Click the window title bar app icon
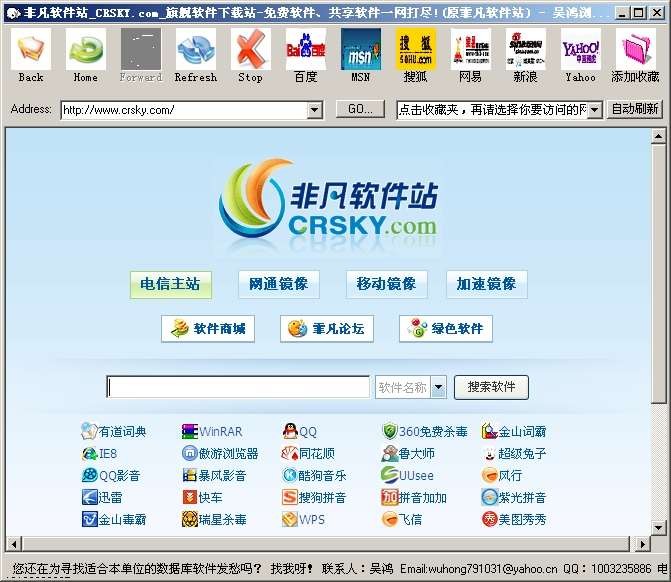This screenshot has width=671, height=582. 13,13
